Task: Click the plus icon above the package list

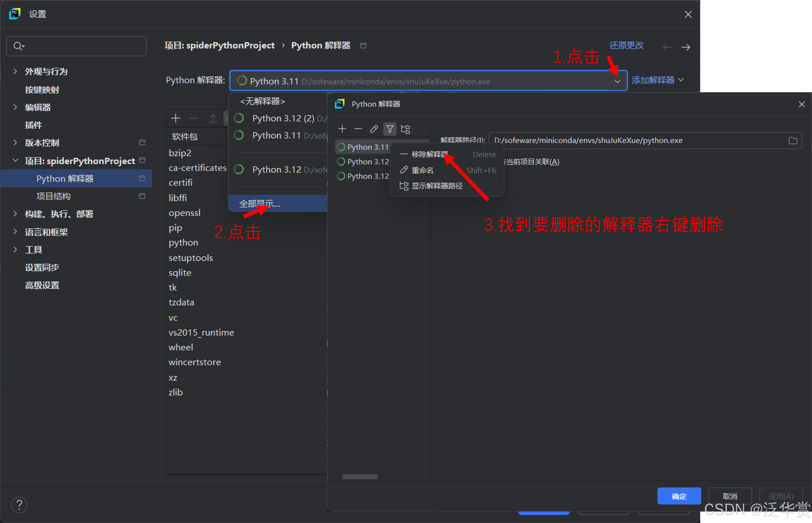Action: pyautogui.click(x=176, y=118)
